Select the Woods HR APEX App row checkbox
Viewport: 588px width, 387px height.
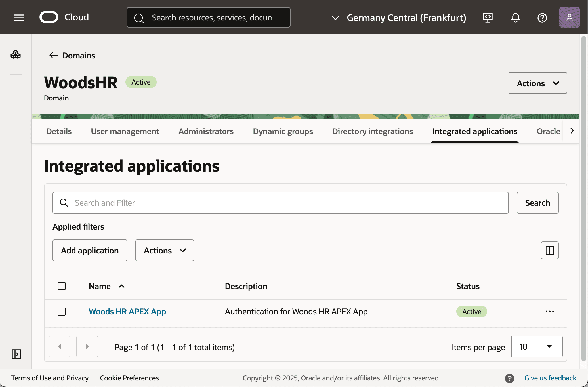[x=62, y=312]
